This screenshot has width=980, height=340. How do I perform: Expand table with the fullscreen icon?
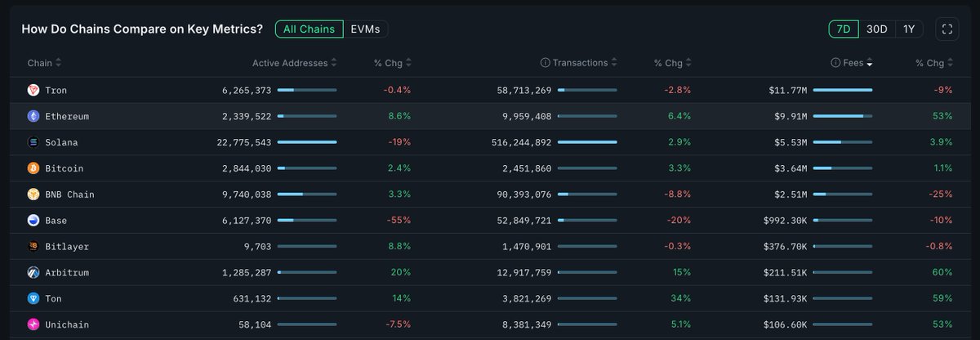click(947, 29)
